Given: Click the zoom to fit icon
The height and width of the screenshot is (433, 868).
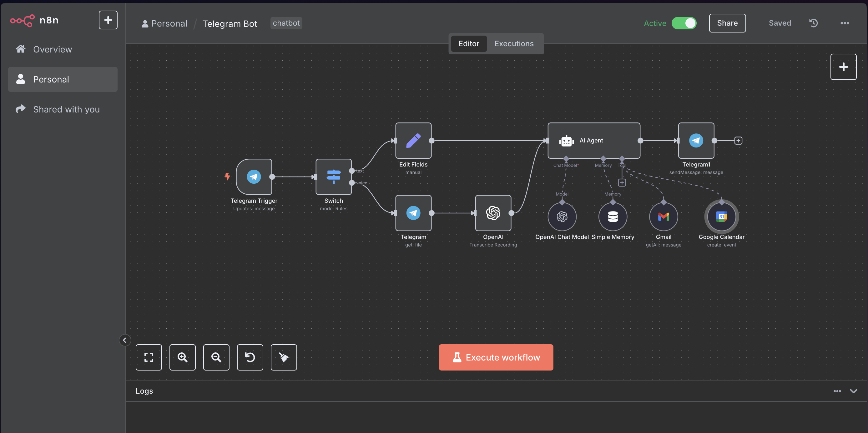Looking at the screenshot, I should coord(149,357).
